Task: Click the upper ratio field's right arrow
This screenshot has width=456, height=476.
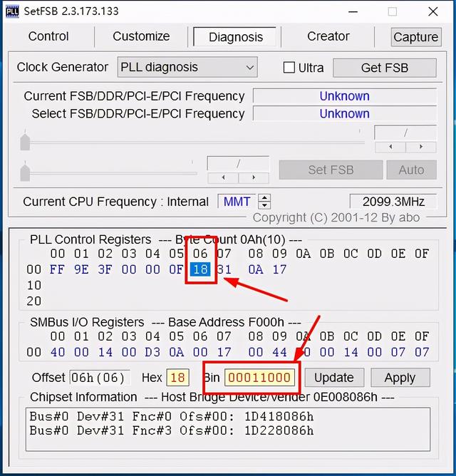Action: click(421, 147)
